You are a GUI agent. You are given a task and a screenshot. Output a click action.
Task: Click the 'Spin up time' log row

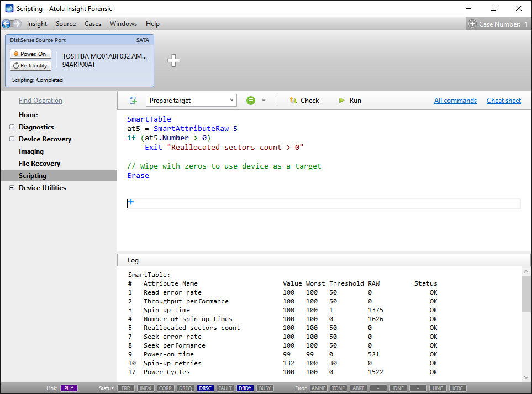pyautogui.click(x=283, y=310)
